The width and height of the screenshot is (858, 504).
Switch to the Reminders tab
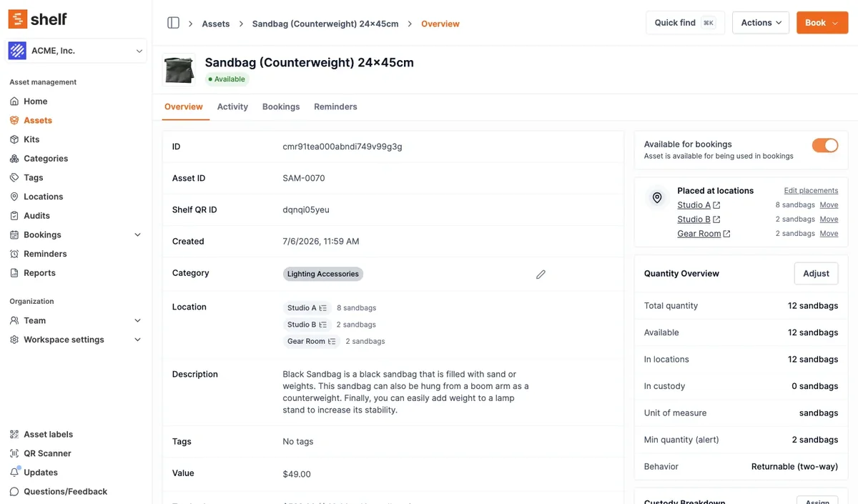point(335,107)
